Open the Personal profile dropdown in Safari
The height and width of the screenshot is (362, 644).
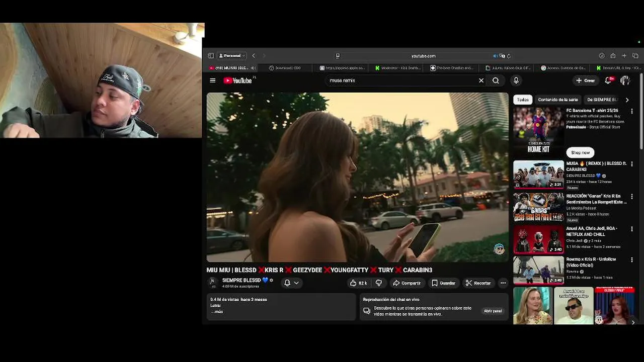[232, 56]
